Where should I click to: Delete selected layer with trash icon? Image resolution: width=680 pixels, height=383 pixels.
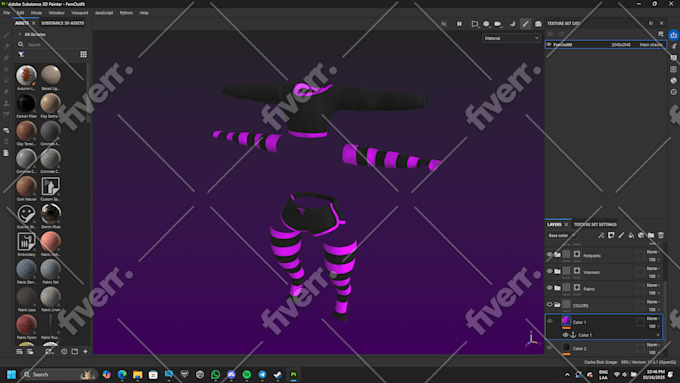pyautogui.click(x=661, y=235)
